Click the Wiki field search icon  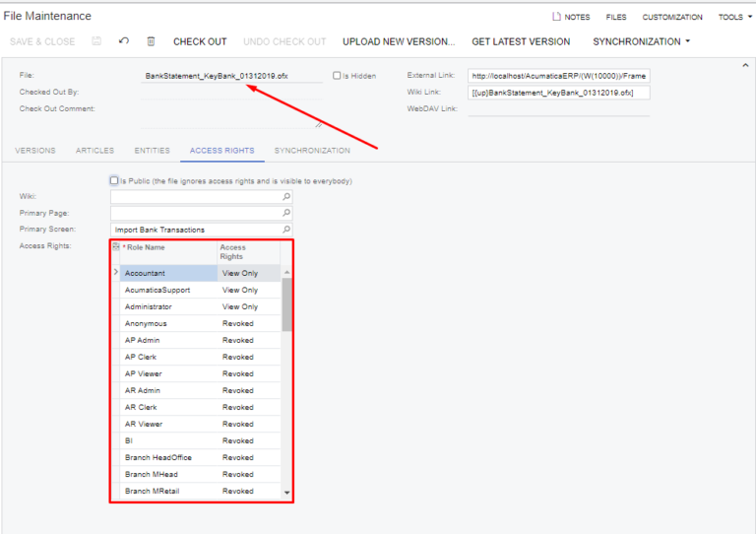[x=286, y=196]
